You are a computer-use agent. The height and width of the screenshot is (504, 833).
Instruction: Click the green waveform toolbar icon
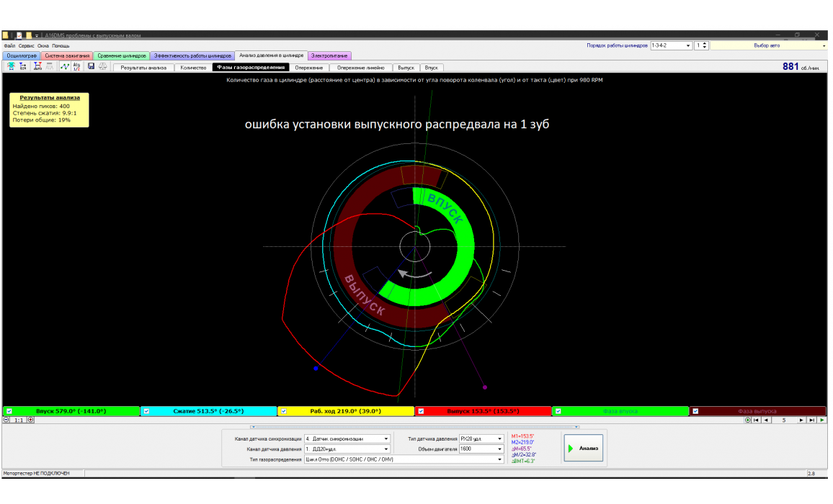[64, 66]
